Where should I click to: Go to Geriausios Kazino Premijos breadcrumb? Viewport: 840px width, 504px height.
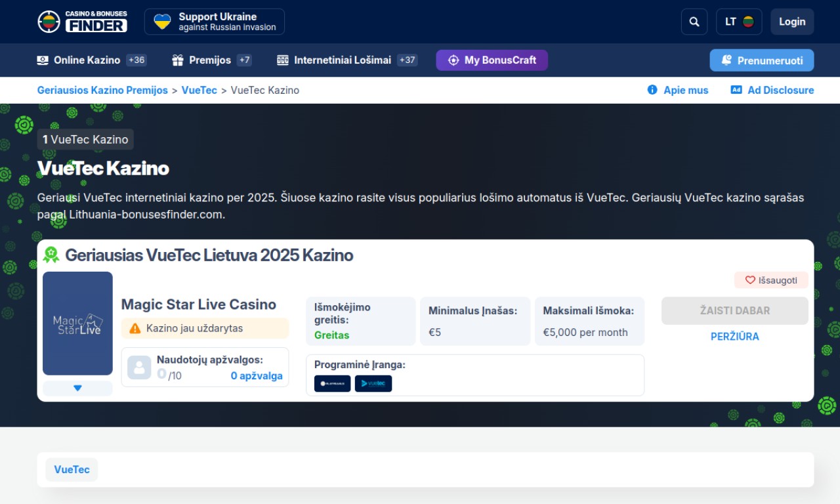coord(102,91)
